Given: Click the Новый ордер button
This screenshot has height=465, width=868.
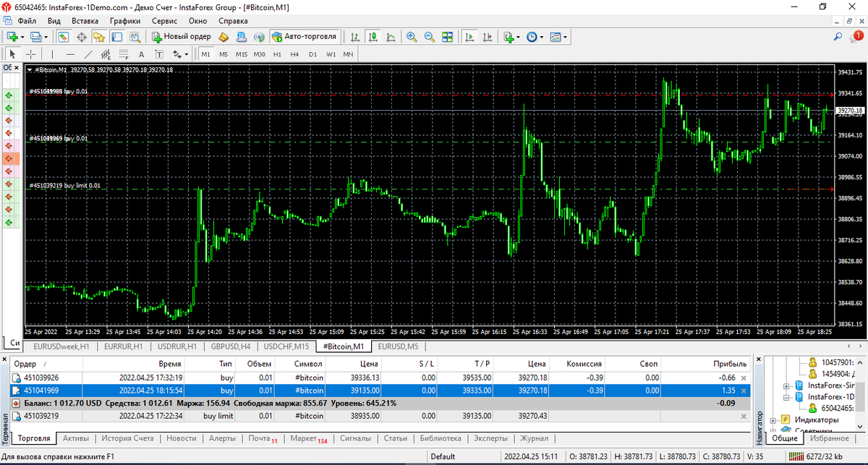Looking at the screenshot, I should point(181,36).
